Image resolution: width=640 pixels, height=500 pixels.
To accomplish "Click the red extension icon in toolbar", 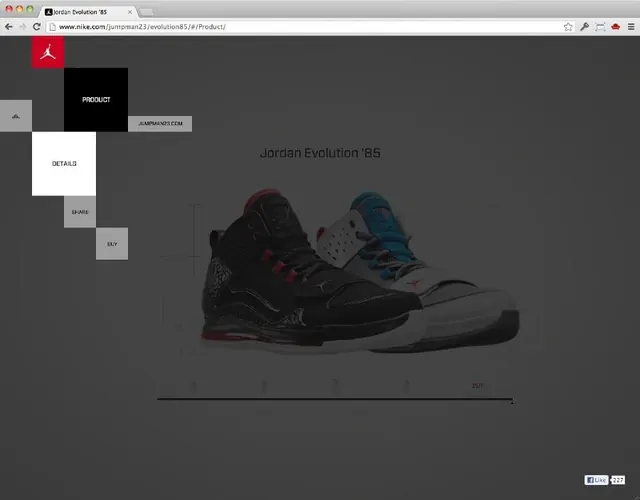I will pyautogui.click(x=616, y=27).
